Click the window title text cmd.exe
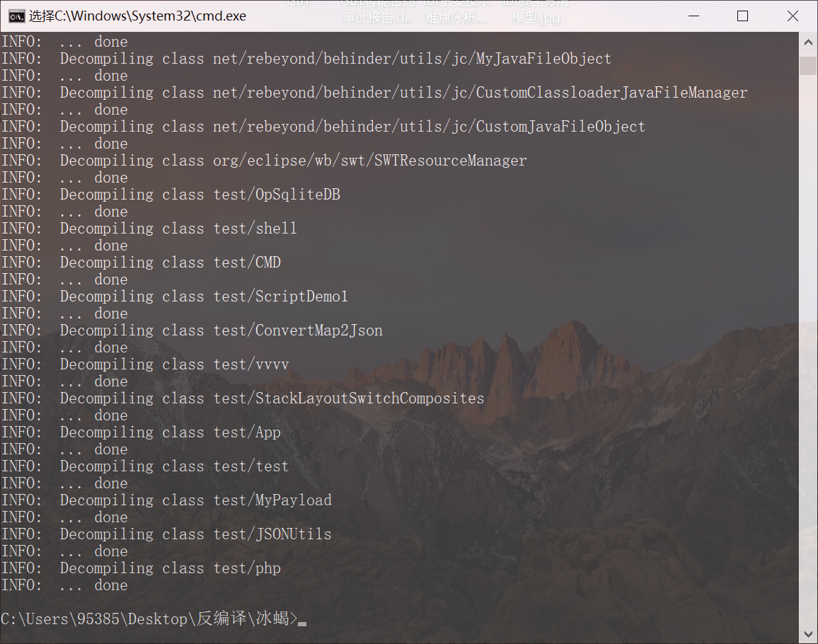 [x=137, y=16]
